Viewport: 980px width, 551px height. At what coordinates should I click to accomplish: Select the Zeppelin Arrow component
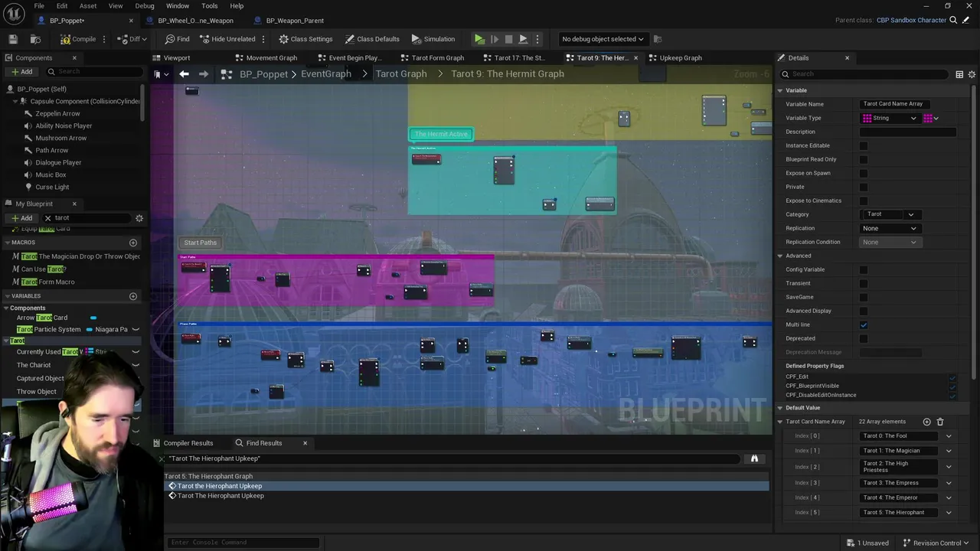(57, 113)
